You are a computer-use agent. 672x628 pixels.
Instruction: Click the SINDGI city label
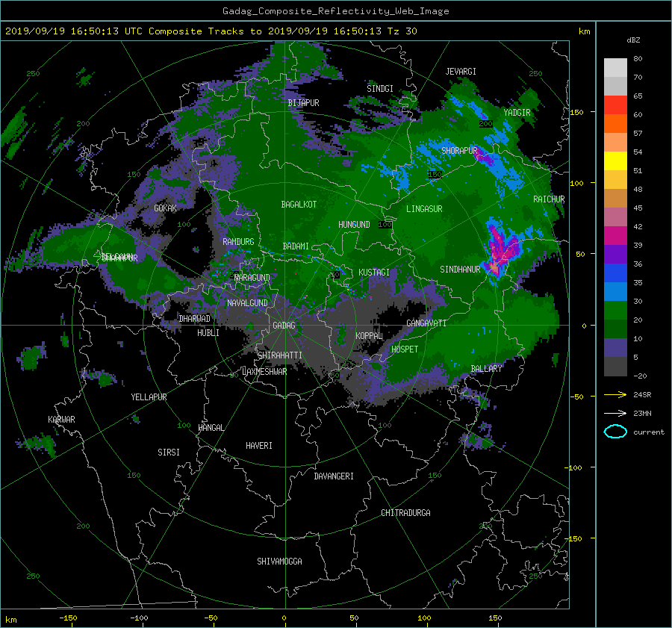pos(380,89)
